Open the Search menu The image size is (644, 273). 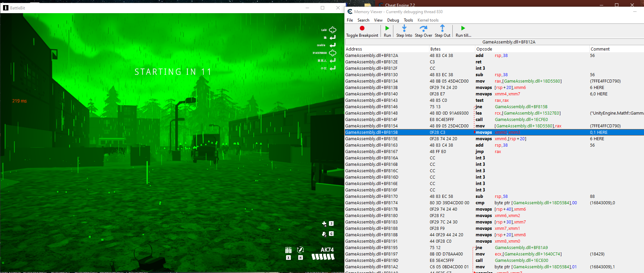pos(363,20)
